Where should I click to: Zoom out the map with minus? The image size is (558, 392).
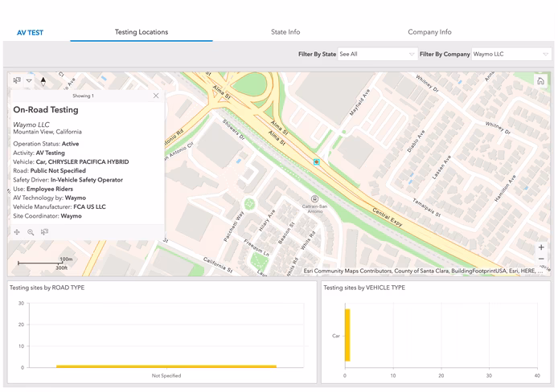tap(541, 259)
